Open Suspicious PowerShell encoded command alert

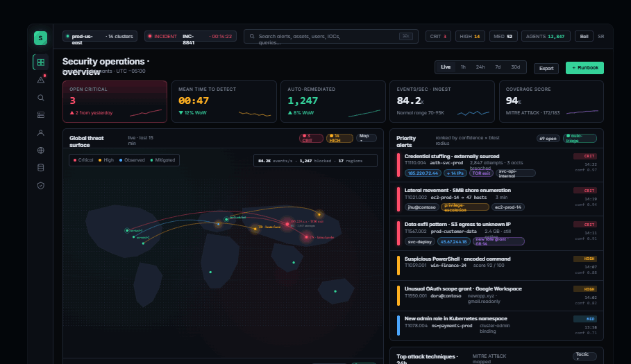pyautogui.click(x=496, y=266)
